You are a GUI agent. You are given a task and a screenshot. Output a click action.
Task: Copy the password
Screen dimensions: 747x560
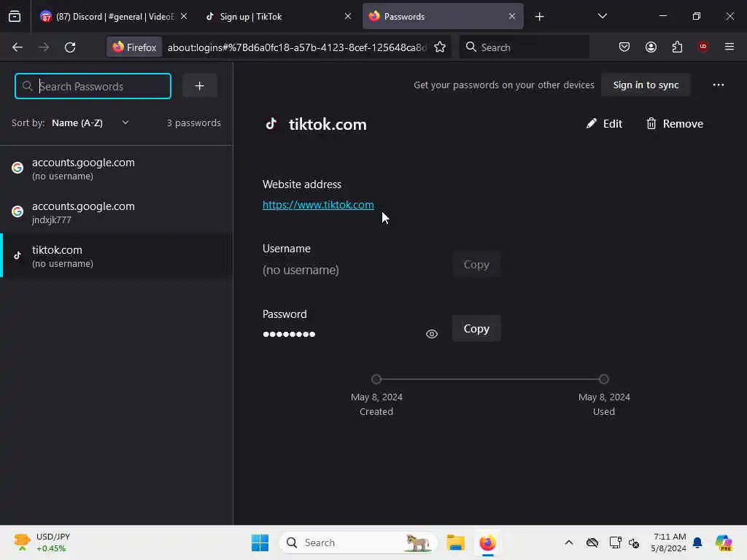(476, 329)
